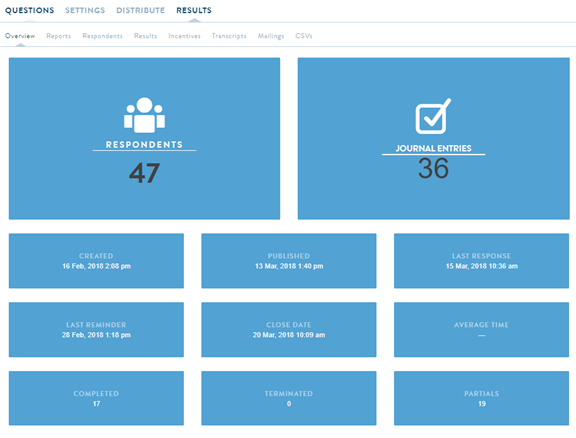Click the TERMINATED label

click(x=289, y=394)
